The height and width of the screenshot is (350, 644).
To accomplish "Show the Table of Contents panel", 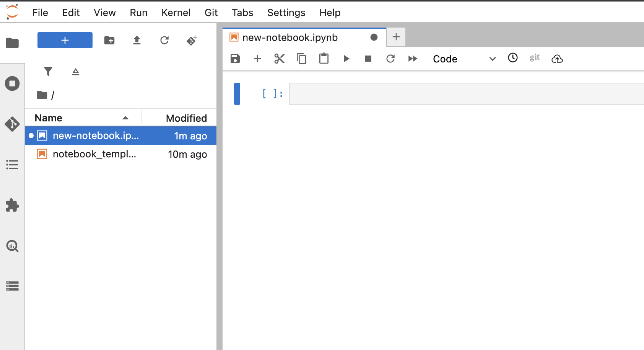I will (x=12, y=165).
